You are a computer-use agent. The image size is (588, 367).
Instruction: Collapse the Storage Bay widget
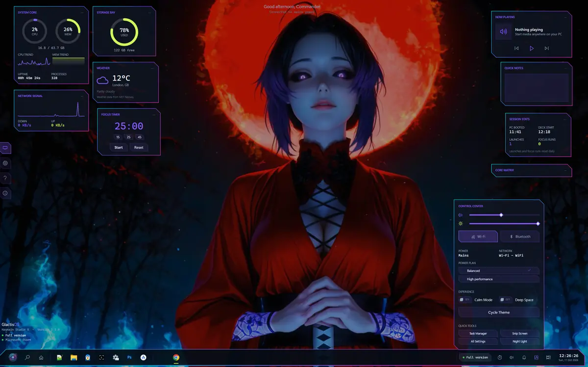tap(149, 12)
